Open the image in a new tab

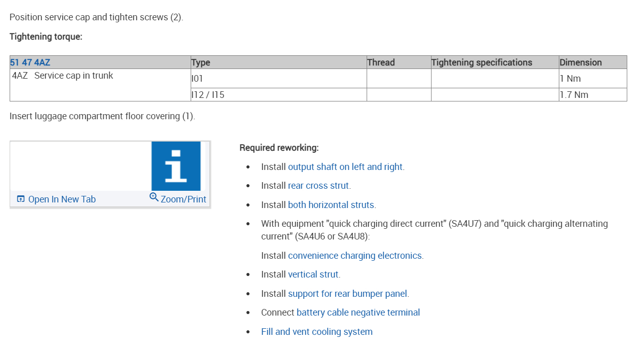click(61, 199)
